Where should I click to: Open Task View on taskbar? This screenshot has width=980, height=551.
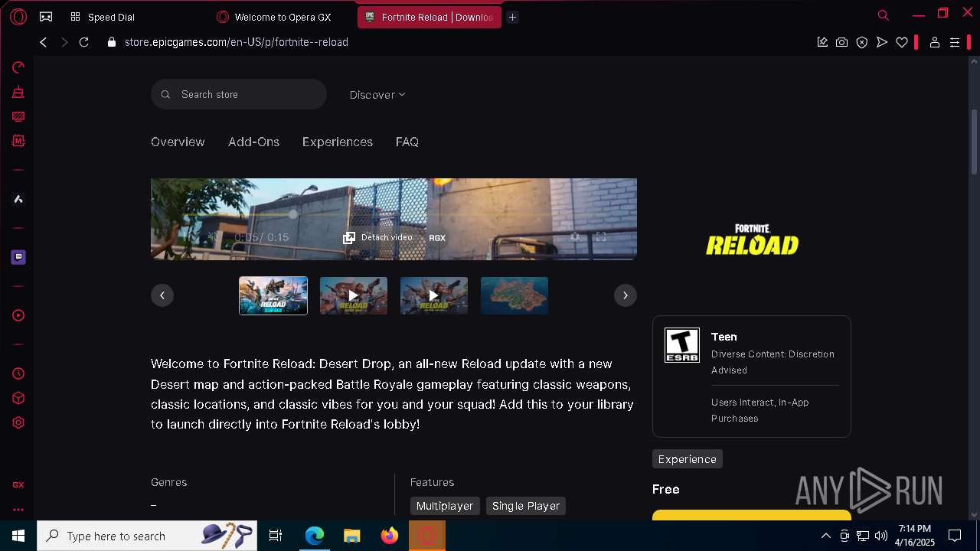[276, 536]
